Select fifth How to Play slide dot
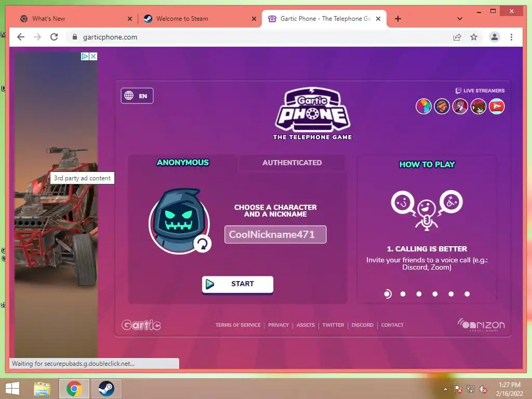 [451, 294]
